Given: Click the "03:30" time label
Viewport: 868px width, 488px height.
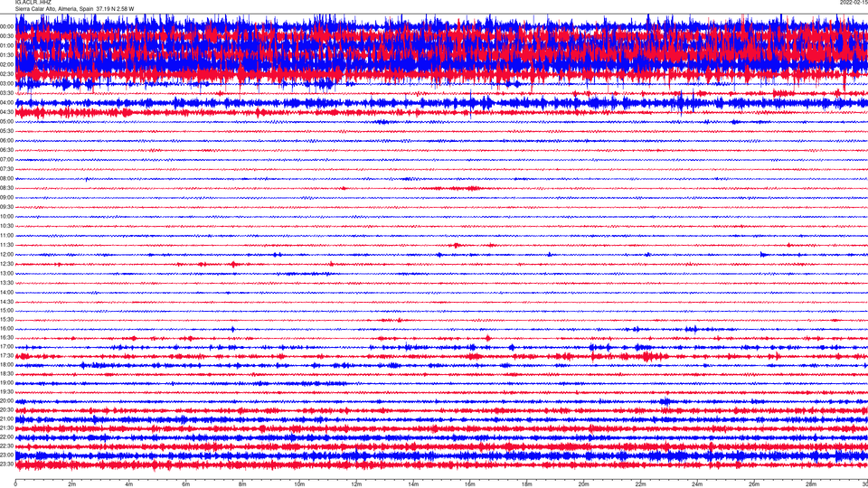Looking at the screenshot, I should [6, 93].
